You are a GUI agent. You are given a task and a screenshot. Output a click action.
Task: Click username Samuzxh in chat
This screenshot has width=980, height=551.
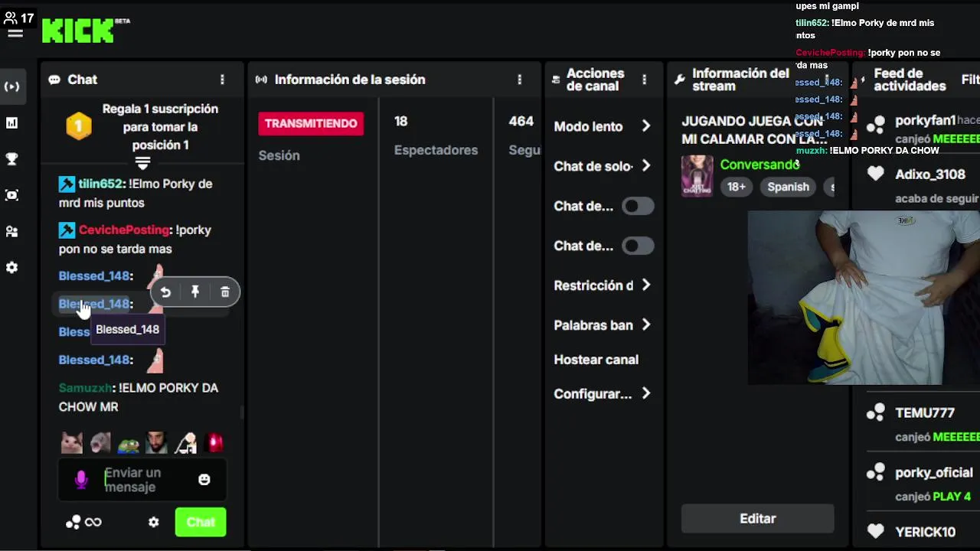tap(85, 388)
